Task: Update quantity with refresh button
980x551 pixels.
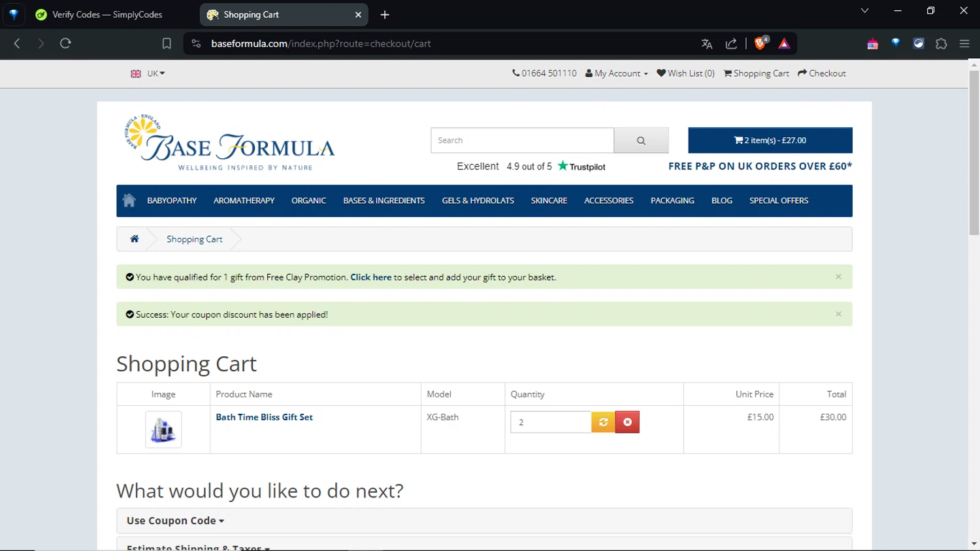Action: [603, 422]
